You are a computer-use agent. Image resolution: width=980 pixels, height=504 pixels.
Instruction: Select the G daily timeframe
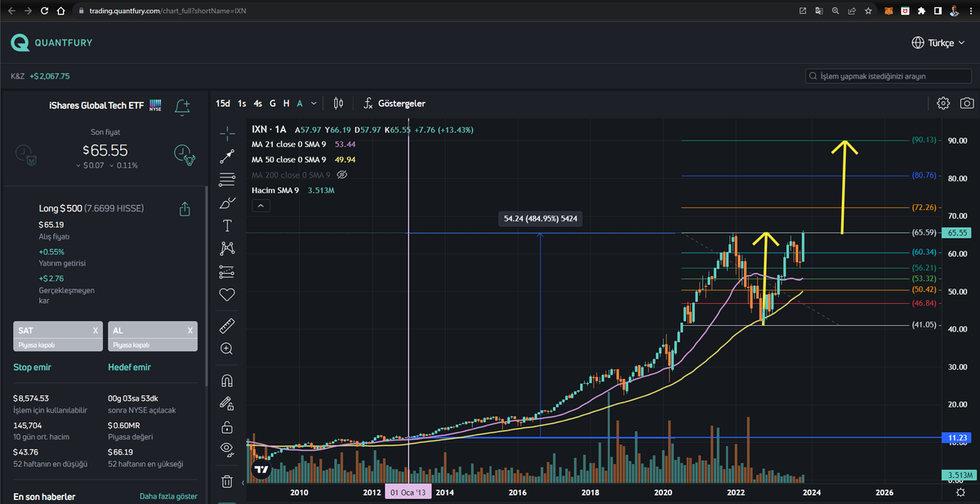tap(273, 104)
